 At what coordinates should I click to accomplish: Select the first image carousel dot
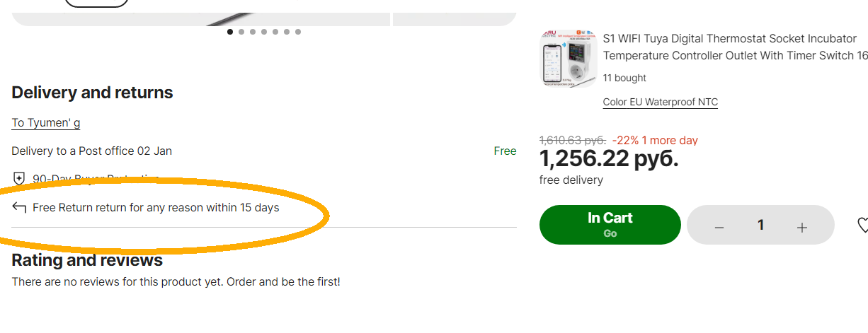pyautogui.click(x=231, y=32)
